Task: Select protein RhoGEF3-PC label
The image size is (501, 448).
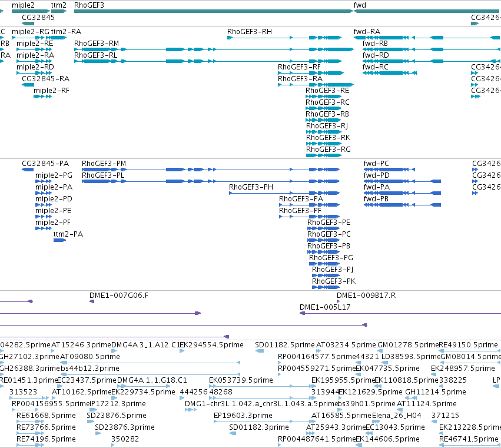Action: 329,234
